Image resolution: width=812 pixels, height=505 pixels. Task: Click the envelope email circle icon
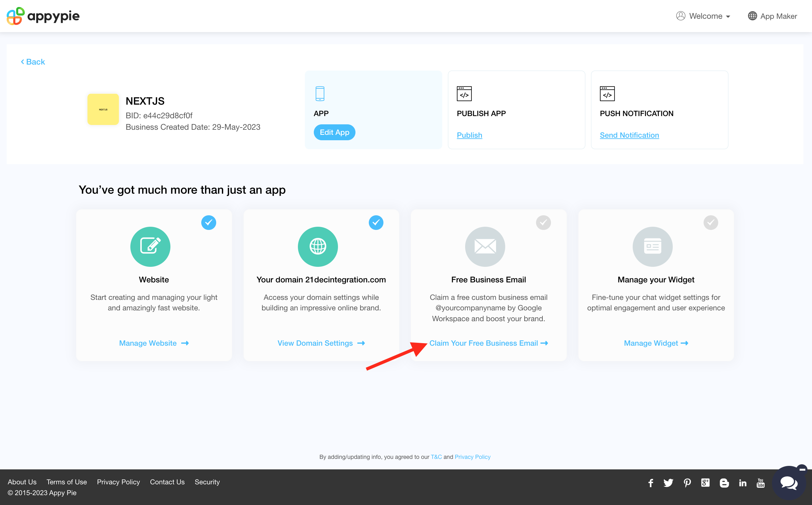(485, 247)
